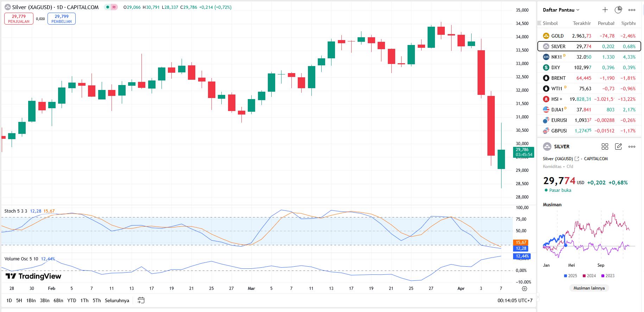Image resolution: width=644 pixels, height=312 pixels.
Task: Sort the watchlist by the Simbol column
Action: click(x=550, y=23)
